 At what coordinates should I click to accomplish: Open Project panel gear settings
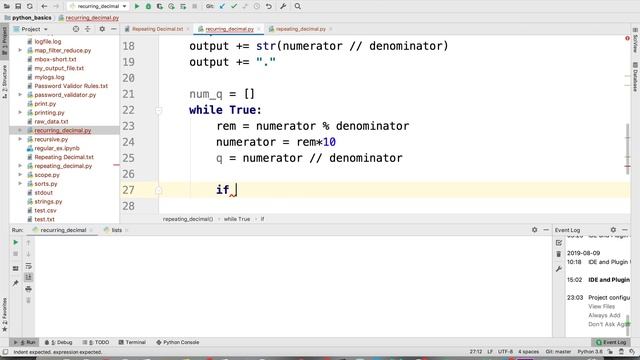pyautogui.click(x=102, y=29)
